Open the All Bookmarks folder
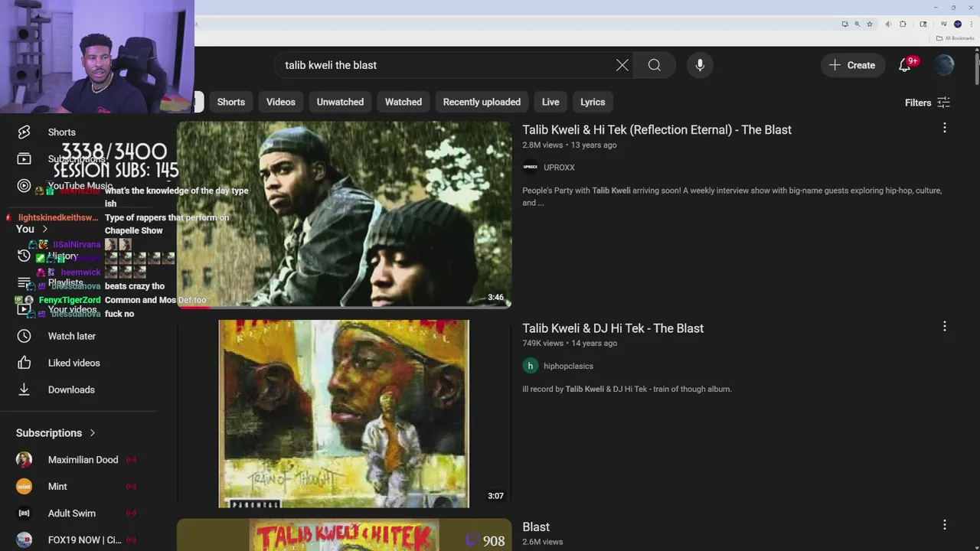The width and height of the screenshot is (980, 551). pos(955,38)
